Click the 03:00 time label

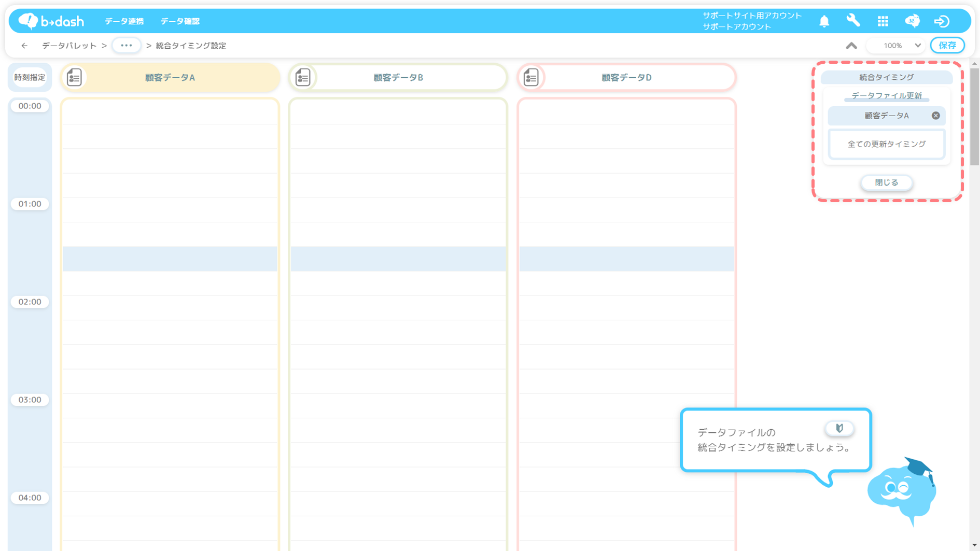tap(30, 400)
